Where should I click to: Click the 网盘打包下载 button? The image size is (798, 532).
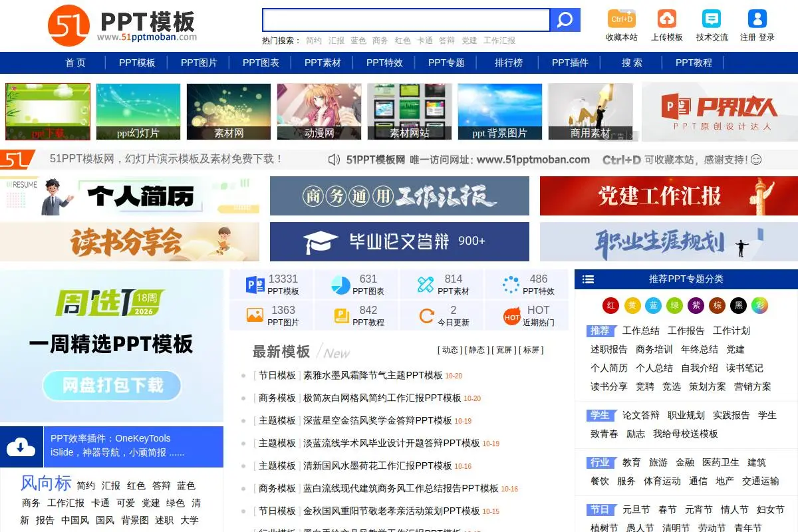[112, 385]
